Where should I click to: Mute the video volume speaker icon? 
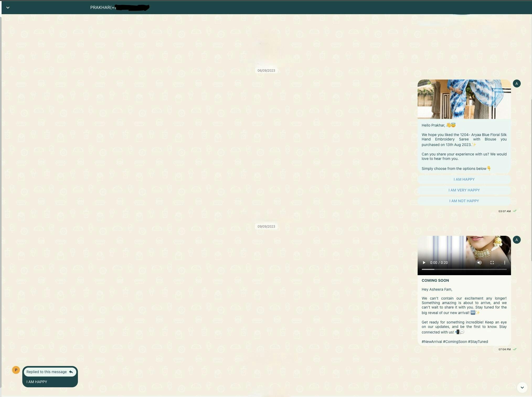pyautogui.click(x=479, y=263)
